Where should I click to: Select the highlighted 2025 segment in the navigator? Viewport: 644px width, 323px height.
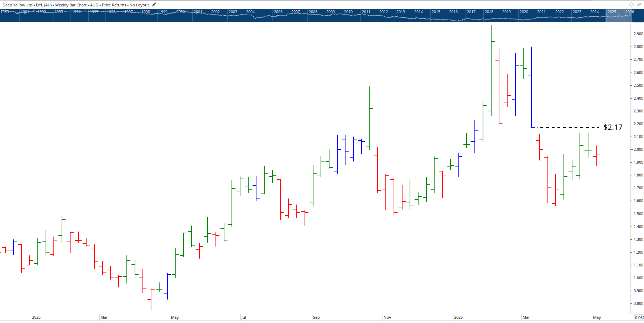(612, 12)
